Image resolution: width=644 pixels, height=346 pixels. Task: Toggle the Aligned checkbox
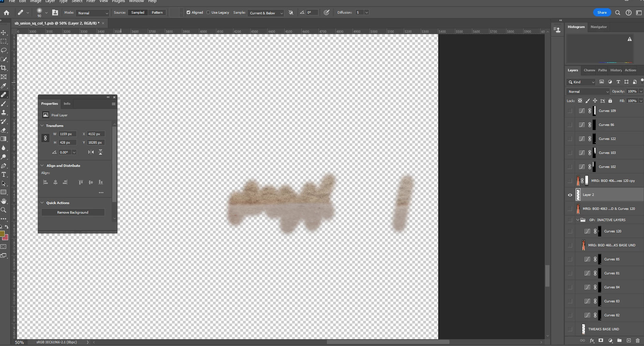(188, 13)
